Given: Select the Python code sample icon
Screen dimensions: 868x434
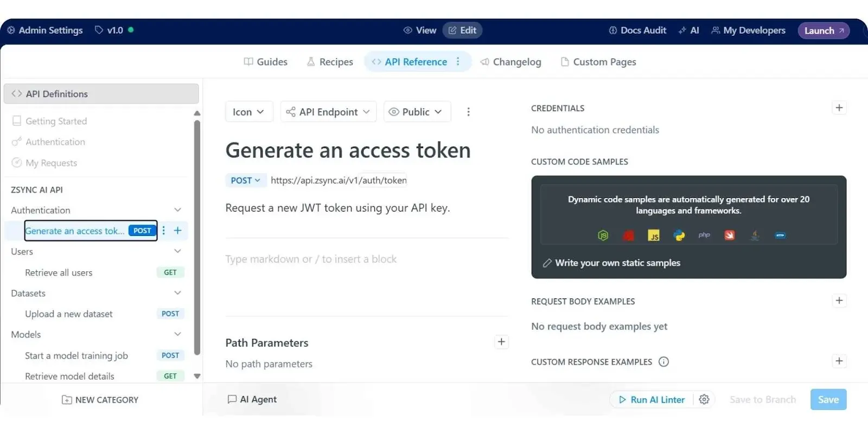Looking at the screenshot, I should [x=679, y=235].
